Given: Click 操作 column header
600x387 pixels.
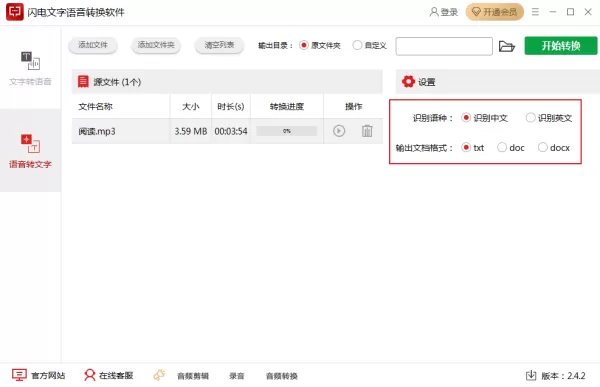Looking at the screenshot, I should (353, 106).
